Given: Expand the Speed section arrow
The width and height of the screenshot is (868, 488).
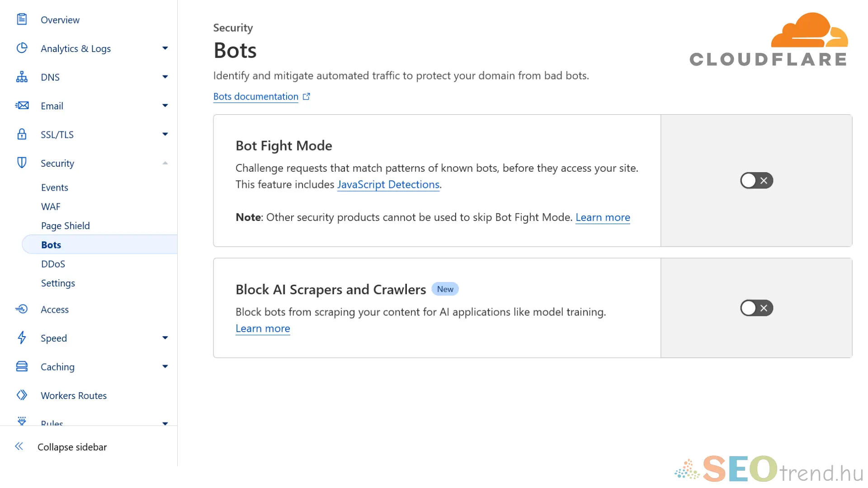Looking at the screenshot, I should tap(165, 338).
